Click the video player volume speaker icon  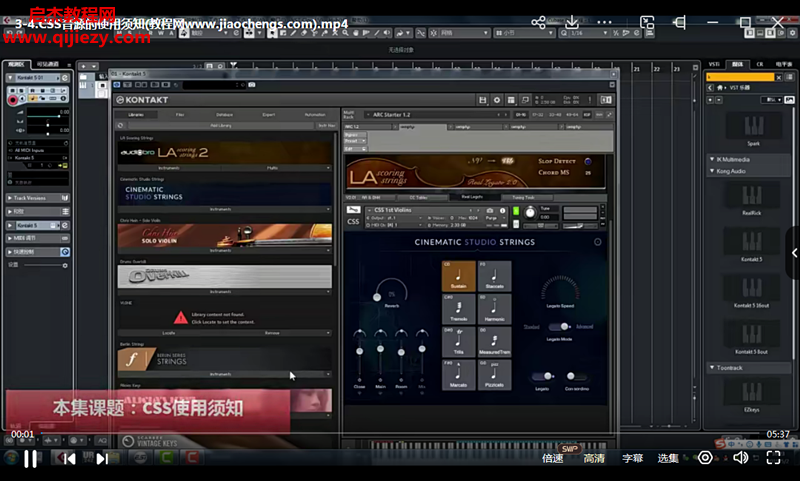click(x=740, y=458)
